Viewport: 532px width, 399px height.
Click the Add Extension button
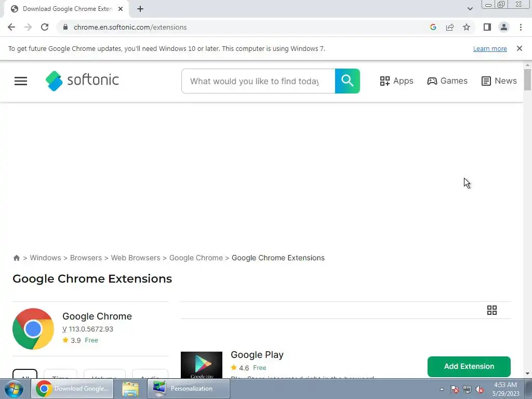tap(469, 366)
